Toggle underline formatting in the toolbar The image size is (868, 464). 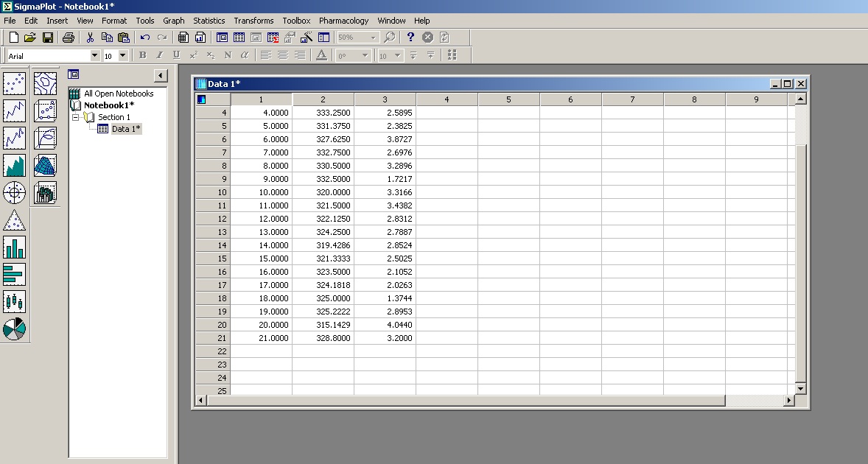pos(175,55)
